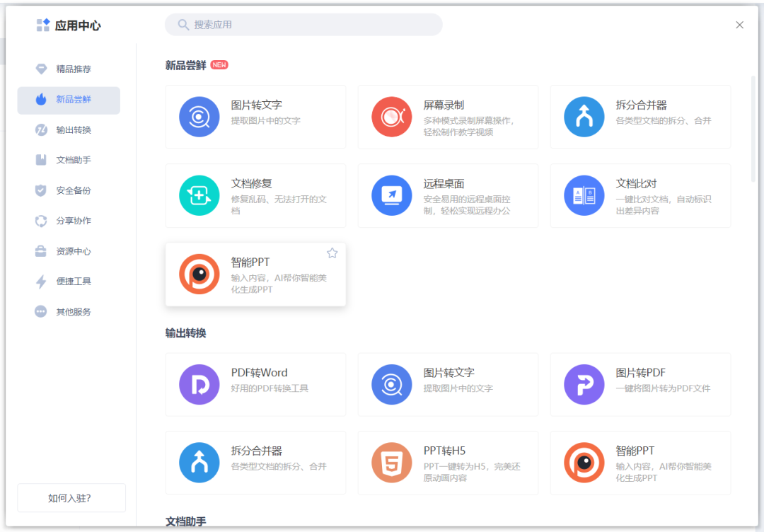Click the 图片转PDF purple icon
Viewport: 764px width, 532px height.
[584, 384]
